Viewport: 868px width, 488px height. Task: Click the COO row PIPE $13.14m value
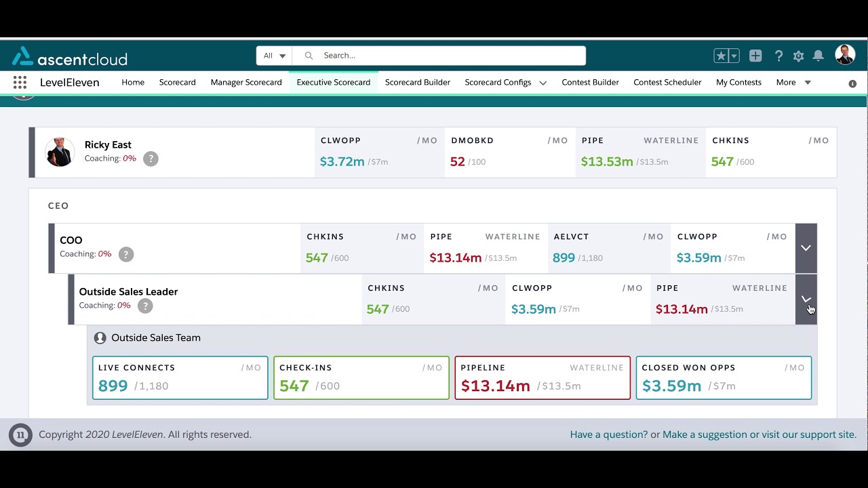point(456,258)
